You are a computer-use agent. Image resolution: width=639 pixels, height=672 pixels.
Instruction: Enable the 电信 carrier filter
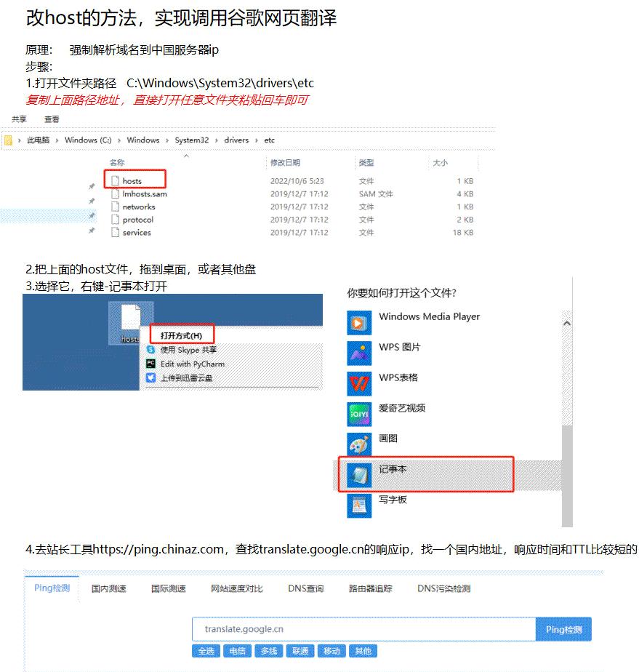pos(237,651)
